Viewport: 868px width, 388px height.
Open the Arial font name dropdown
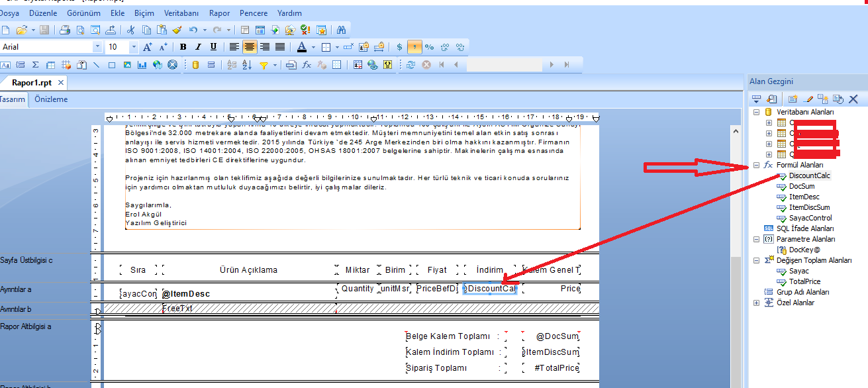tap(97, 47)
